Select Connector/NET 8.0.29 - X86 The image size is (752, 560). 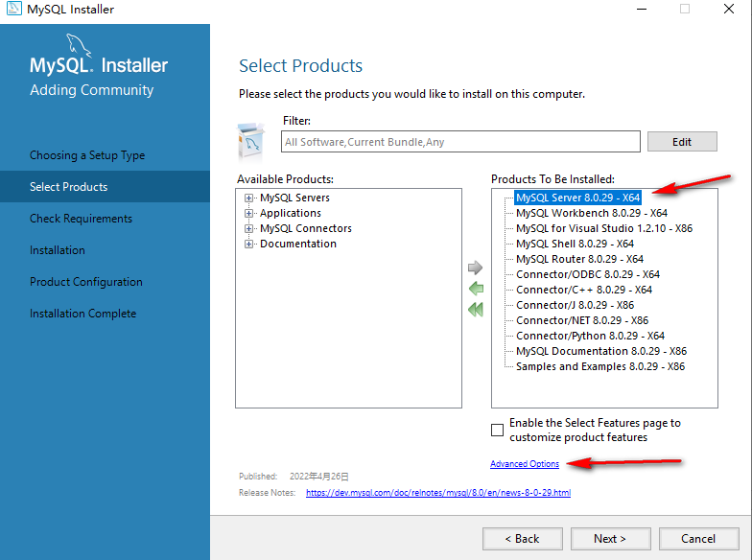pyautogui.click(x=582, y=320)
